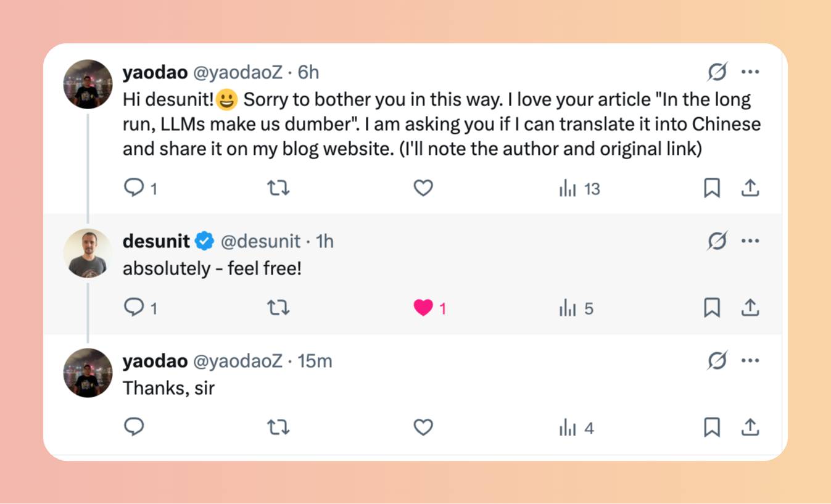This screenshot has height=504, width=831.
Task: View analytics showing 13 views
Action: coord(579,189)
